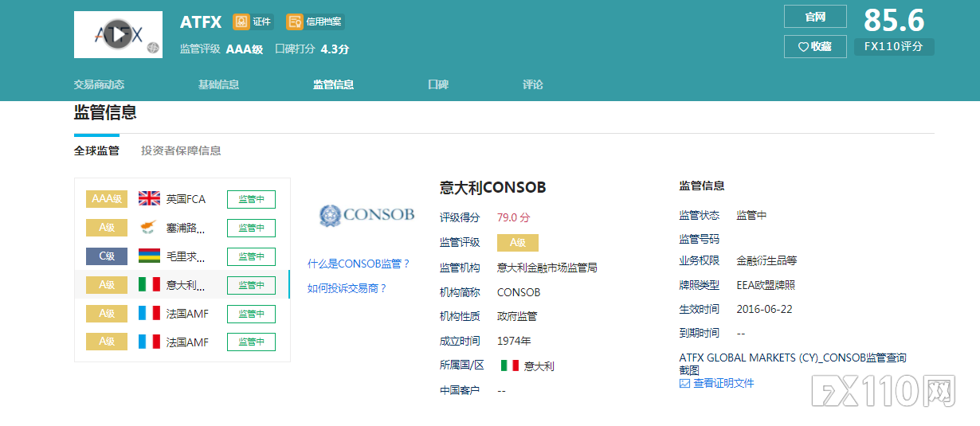Switch to 投资者保障信息 sub-tab
Viewport: 980px width, 426px height.
181,150
